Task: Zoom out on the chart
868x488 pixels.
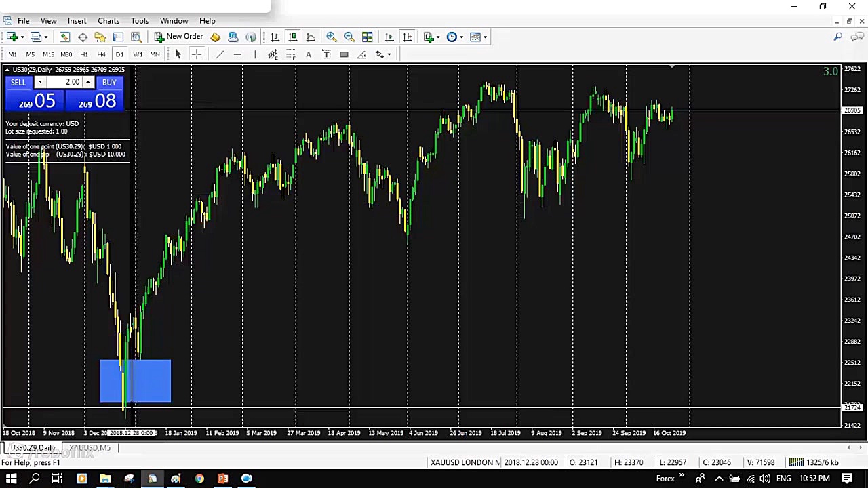Action: [349, 37]
